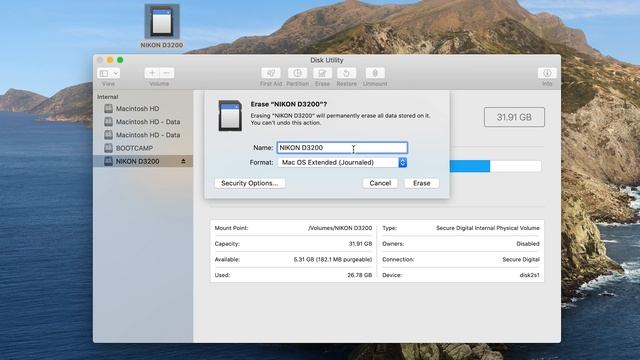Click the sidebar View icon
640x360 pixels.
pos(104,73)
